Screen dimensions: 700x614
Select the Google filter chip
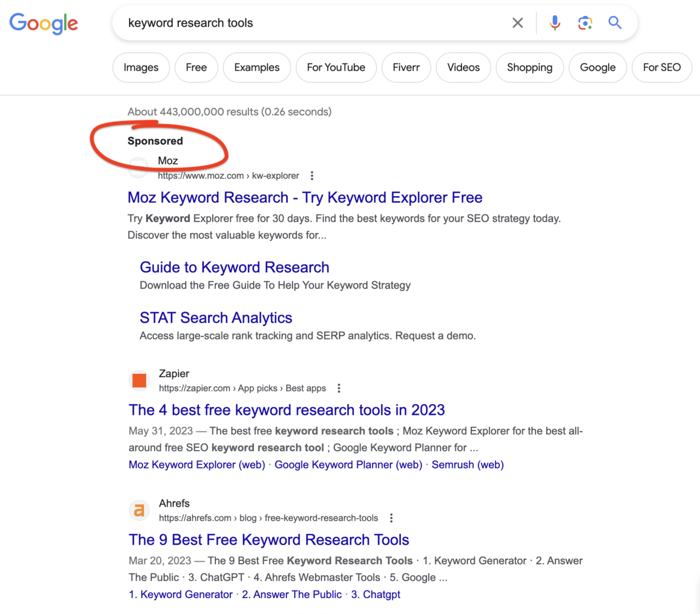(598, 67)
